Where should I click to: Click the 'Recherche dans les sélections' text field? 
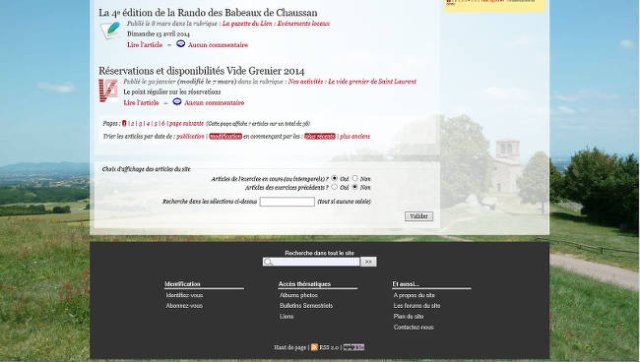287,202
